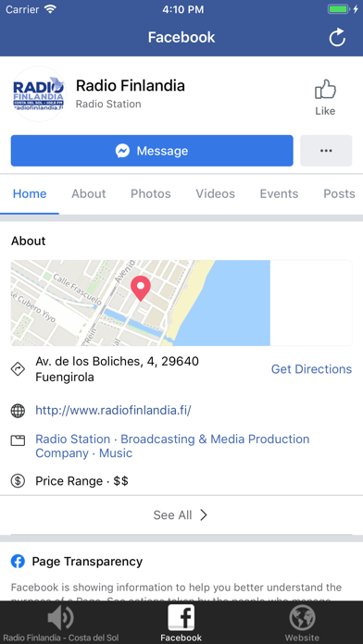Open the Radio Finlandia profile picture
The image size is (363, 644).
[39, 94]
